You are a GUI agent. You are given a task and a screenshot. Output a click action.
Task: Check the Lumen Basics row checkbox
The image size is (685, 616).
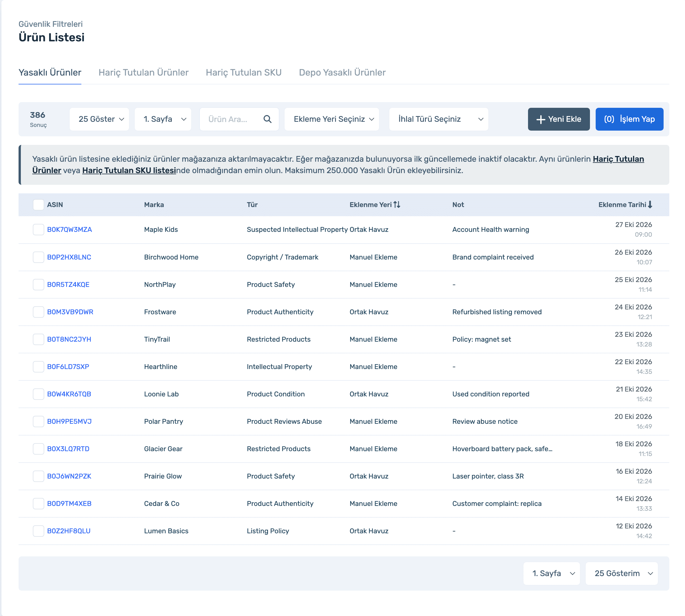coord(38,531)
